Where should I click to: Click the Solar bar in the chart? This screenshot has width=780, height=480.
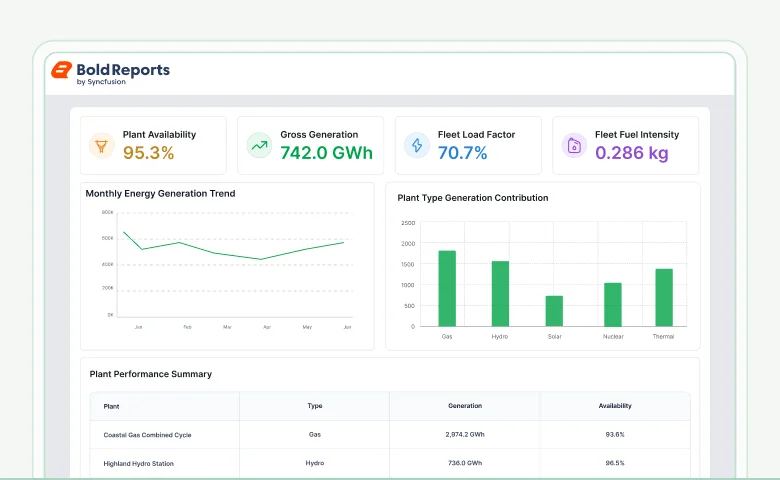pos(554,311)
